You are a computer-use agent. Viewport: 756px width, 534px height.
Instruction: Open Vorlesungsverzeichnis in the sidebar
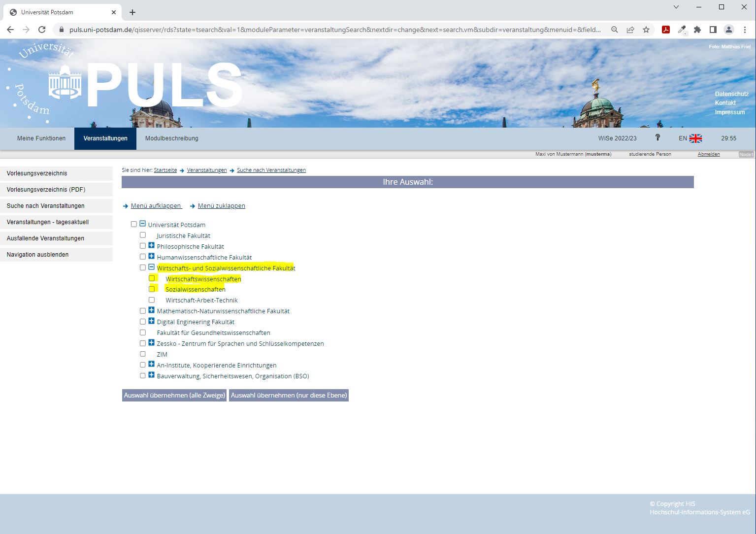tap(56, 173)
